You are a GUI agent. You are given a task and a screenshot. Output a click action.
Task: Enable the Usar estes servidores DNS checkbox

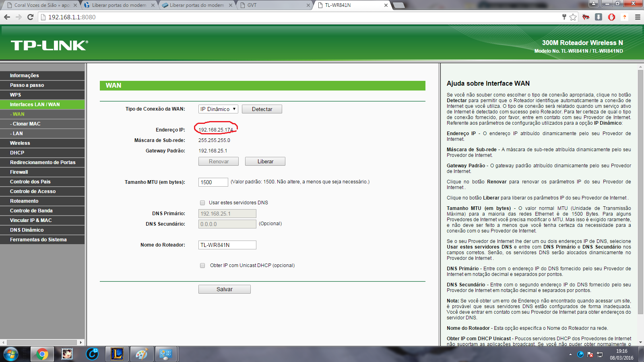click(x=202, y=203)
